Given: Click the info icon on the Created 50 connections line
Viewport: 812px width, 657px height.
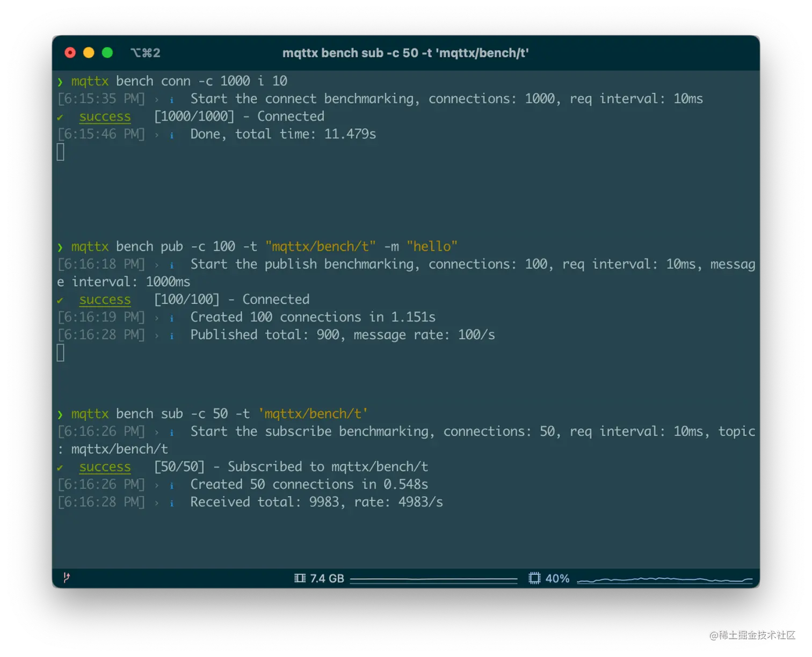Looking at the screenshot, I should (171, 484).
